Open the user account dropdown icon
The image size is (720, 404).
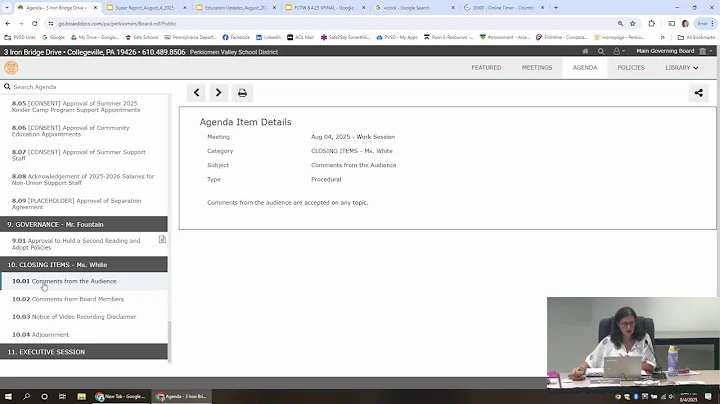(619, 51)
